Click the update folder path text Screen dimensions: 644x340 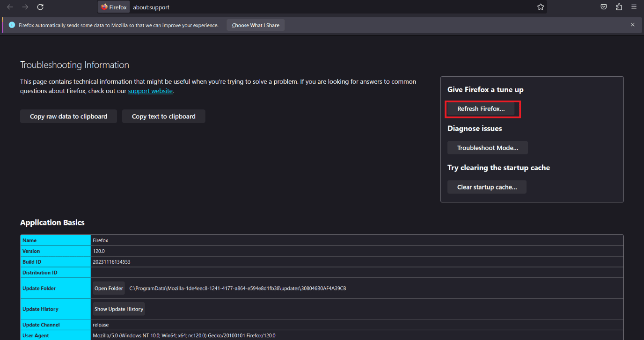coord(238,289)
